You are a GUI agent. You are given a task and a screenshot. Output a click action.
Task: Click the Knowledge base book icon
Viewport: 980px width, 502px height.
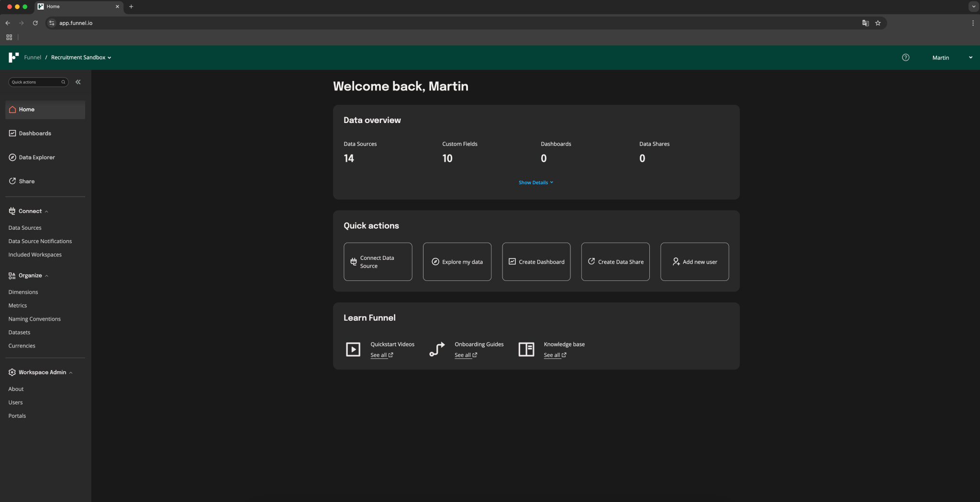pyautogui.click(x=526, y=349)
